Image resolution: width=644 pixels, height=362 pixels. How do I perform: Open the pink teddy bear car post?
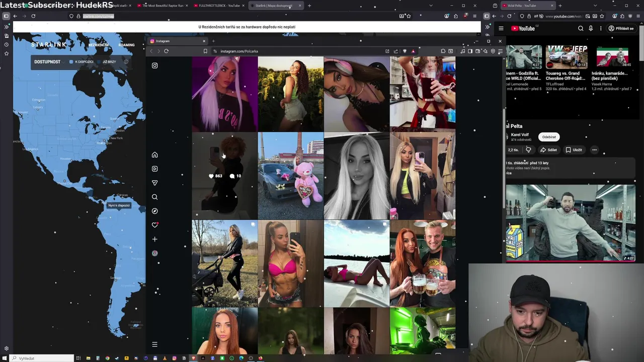click(290, 176)
